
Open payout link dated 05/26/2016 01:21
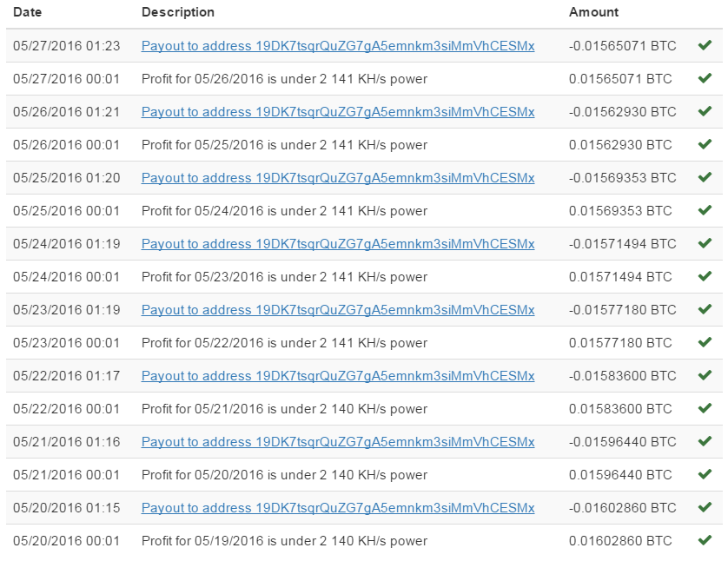pos(338,112)
